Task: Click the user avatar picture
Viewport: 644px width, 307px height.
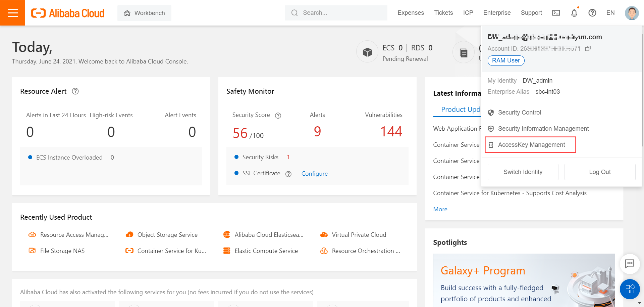Action: [632, 13]
